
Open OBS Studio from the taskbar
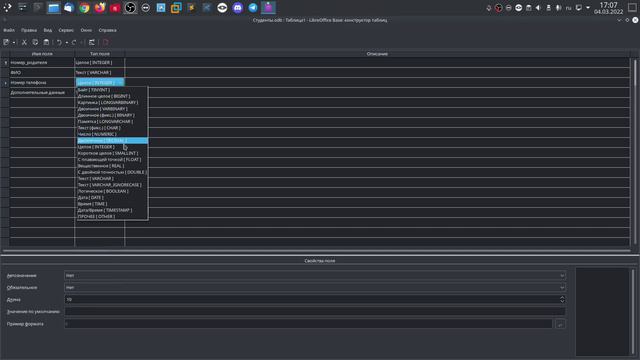click(130, 7)
